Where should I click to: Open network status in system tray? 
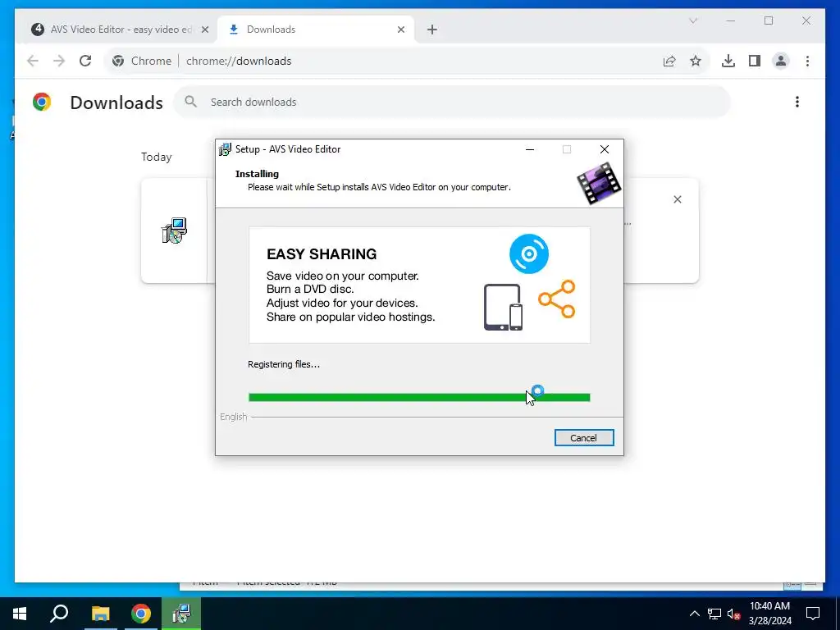click(714, 614)
